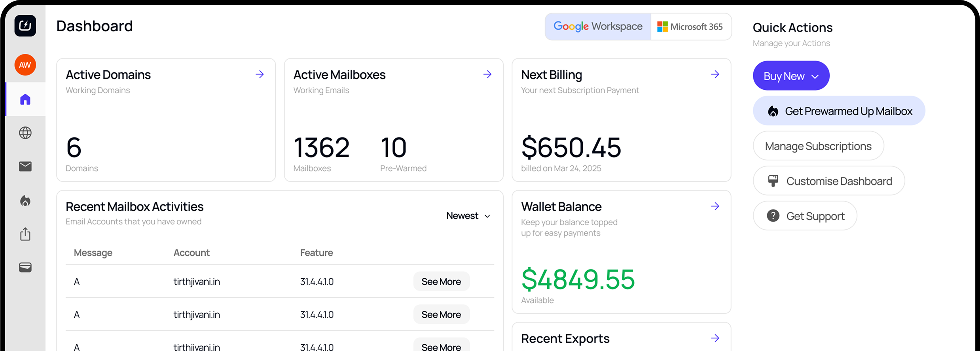Viewport: 980px width, 351px height.
Task: Click Get Prewarmed Up Mailbox button
Action: tap(839, 111)
